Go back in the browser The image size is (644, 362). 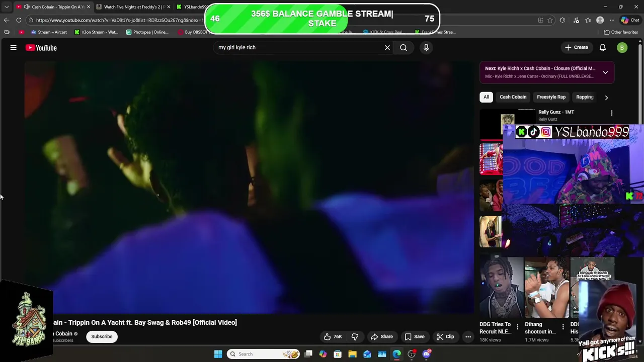[7, 20]
